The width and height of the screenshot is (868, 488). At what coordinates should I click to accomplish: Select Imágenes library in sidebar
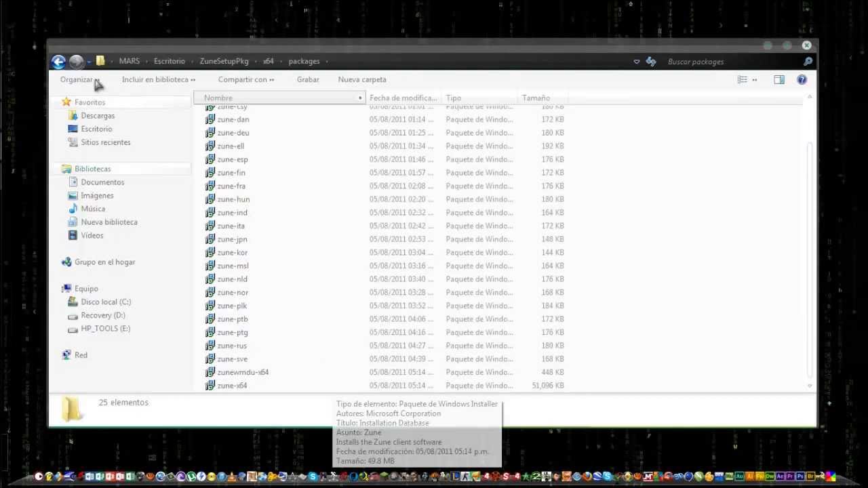point(97,196)
